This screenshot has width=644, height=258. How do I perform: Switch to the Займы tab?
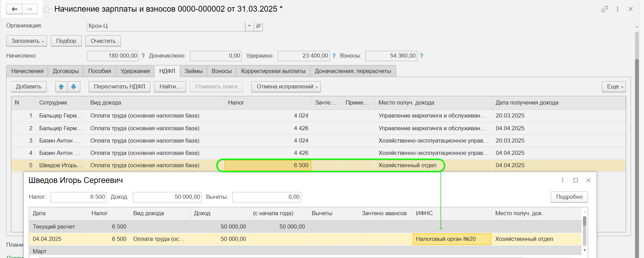(x=194, y=71)
